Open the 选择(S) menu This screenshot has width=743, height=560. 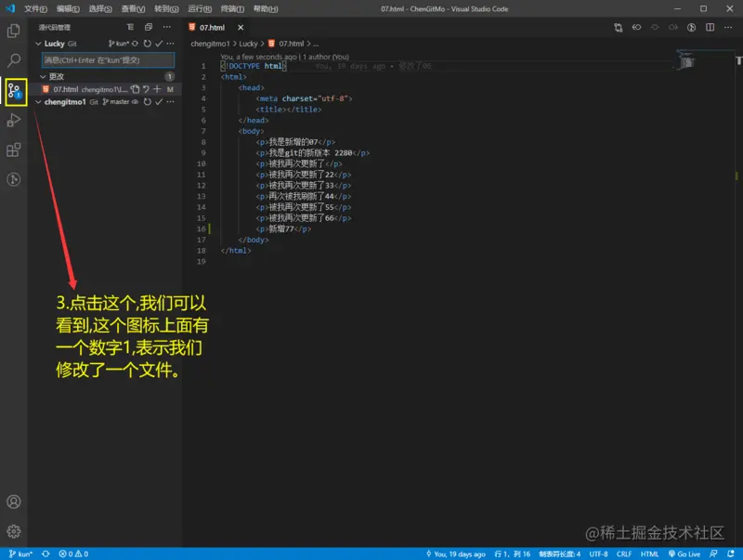point(100,9)
